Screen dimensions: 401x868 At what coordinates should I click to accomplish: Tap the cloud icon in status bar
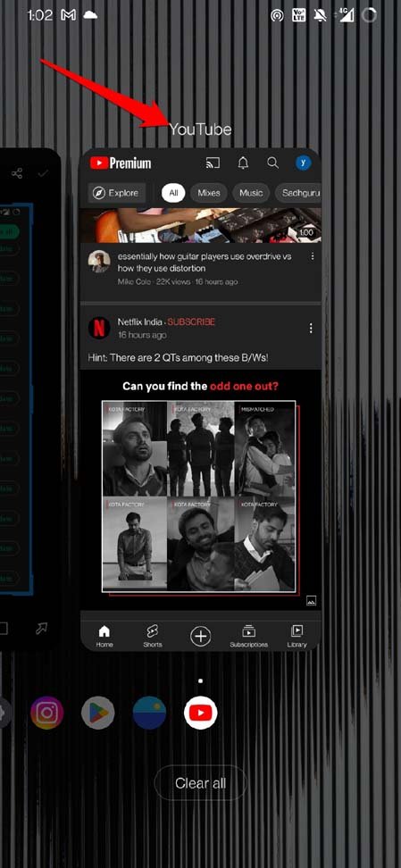(x=89, y=15)
